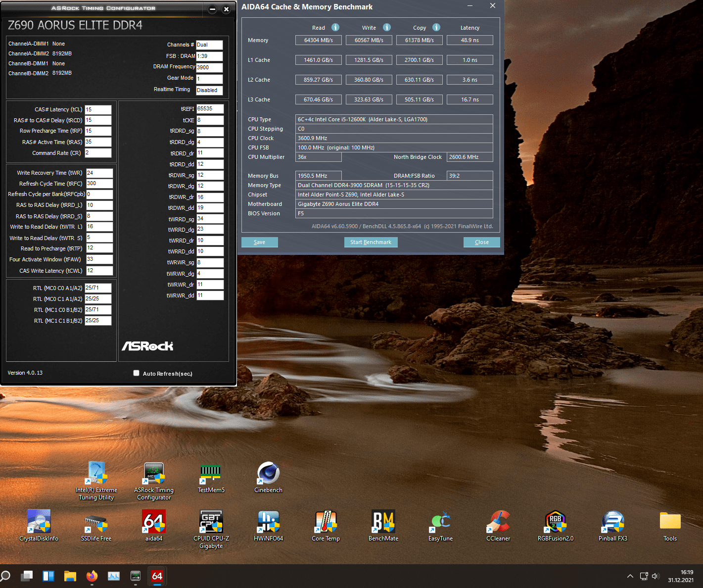
Task: Click the Write info icon in AIDA64
Action: 387,27
